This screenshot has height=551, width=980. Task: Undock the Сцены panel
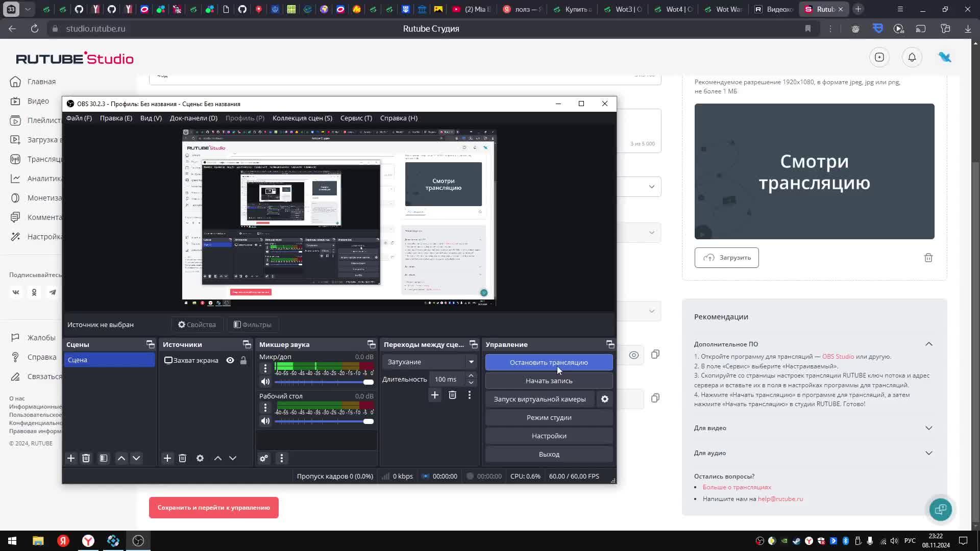coord(150,344)
